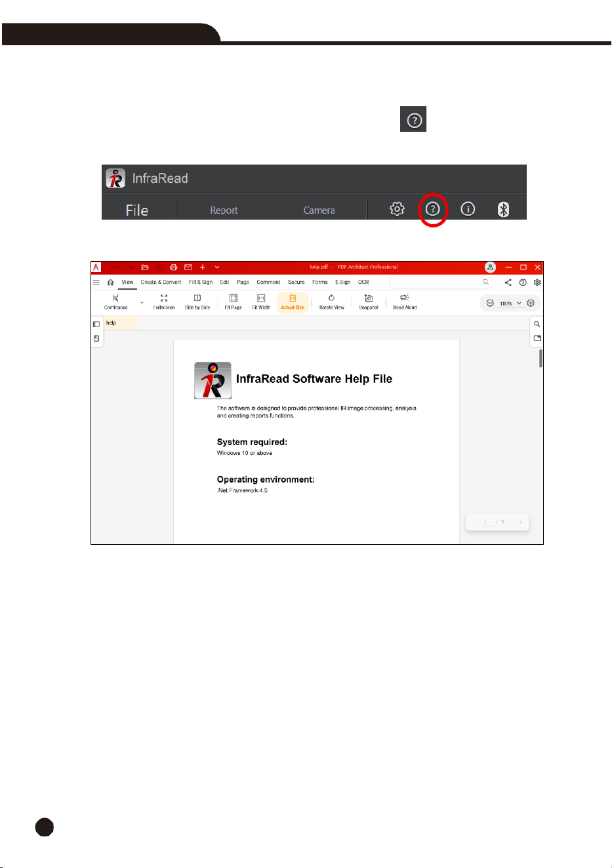Select Continuous view mode
The image size is (612, 868).
click(115, 302)
